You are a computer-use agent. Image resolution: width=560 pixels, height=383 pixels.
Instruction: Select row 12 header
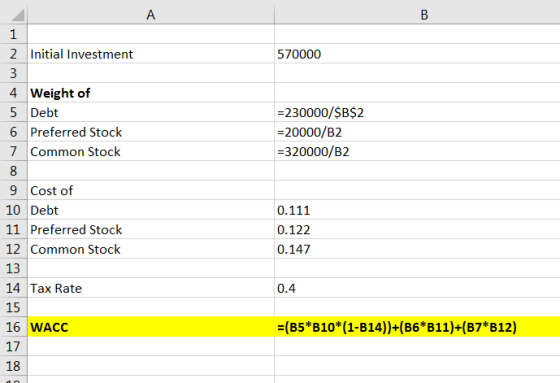tap(14, 249)
